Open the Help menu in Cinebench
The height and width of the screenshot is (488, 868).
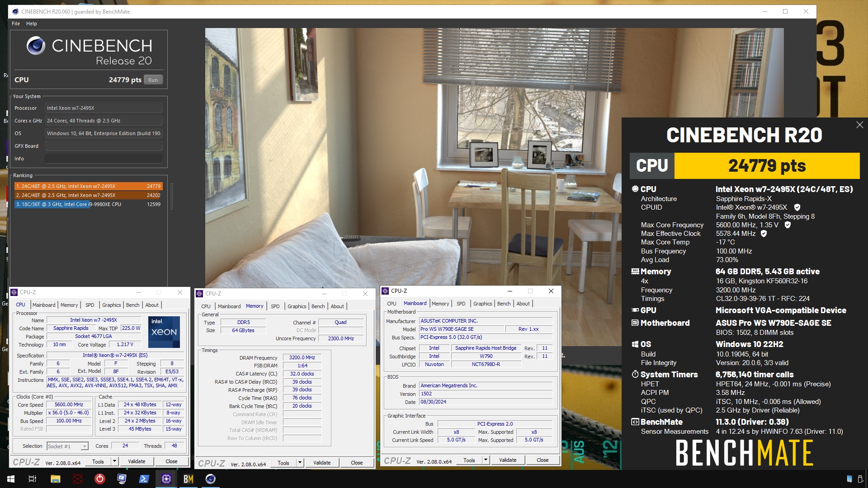[32, 23]
